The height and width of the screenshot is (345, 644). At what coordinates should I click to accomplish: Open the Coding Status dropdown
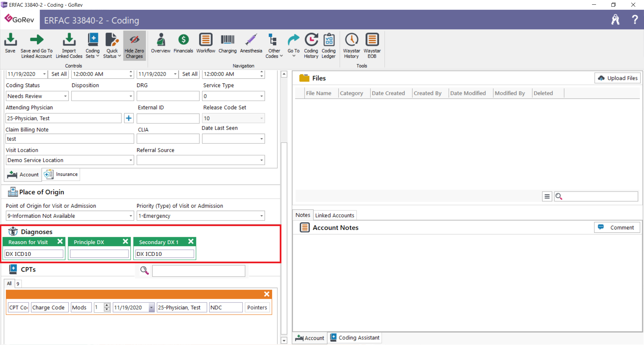point(65,96)
